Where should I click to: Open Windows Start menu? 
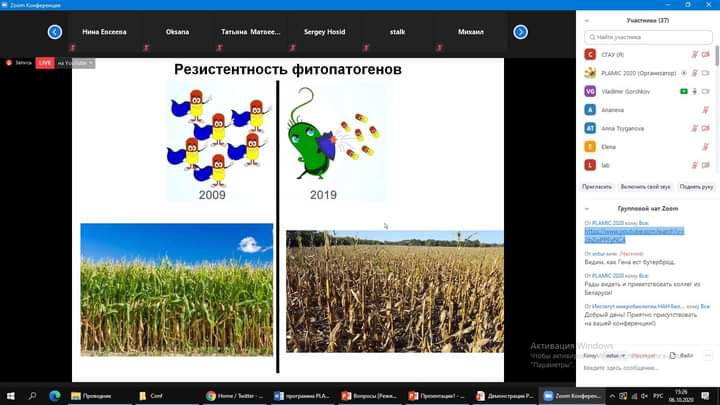[10, 396]
